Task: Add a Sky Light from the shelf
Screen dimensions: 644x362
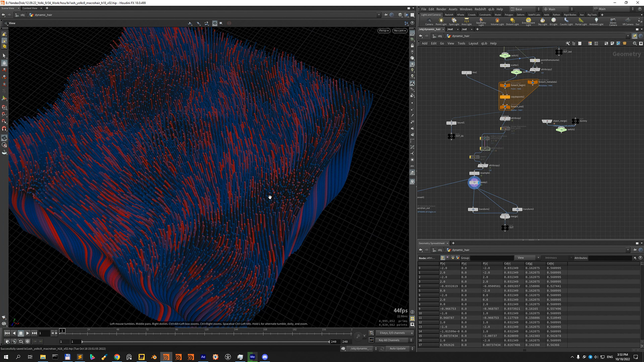Action: point(542,22)
